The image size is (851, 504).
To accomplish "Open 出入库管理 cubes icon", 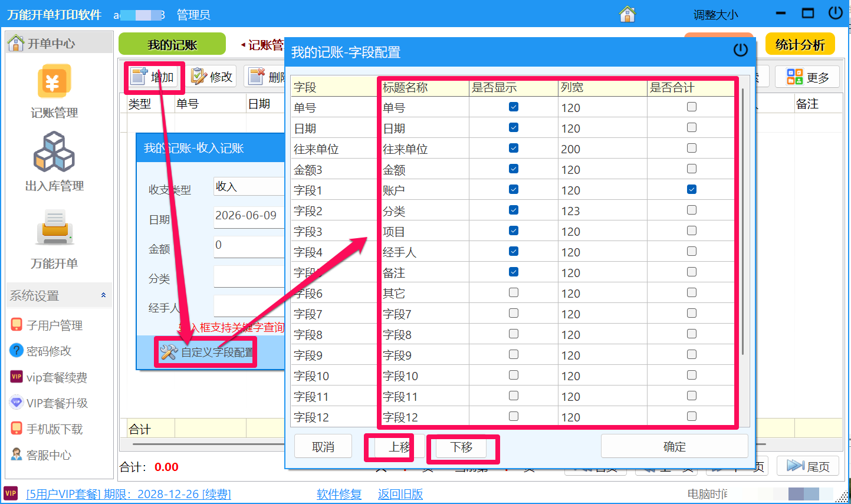I will click(54, 151).
